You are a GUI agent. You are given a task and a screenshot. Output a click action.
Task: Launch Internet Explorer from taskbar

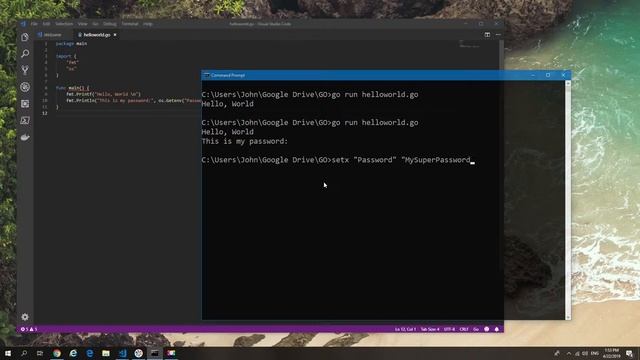tap(73, 353)
